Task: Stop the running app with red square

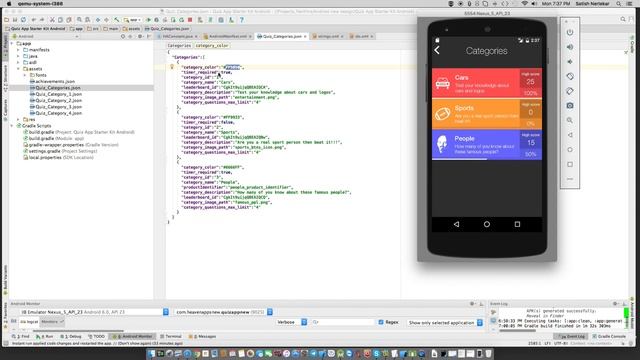Action: [190, 20]
